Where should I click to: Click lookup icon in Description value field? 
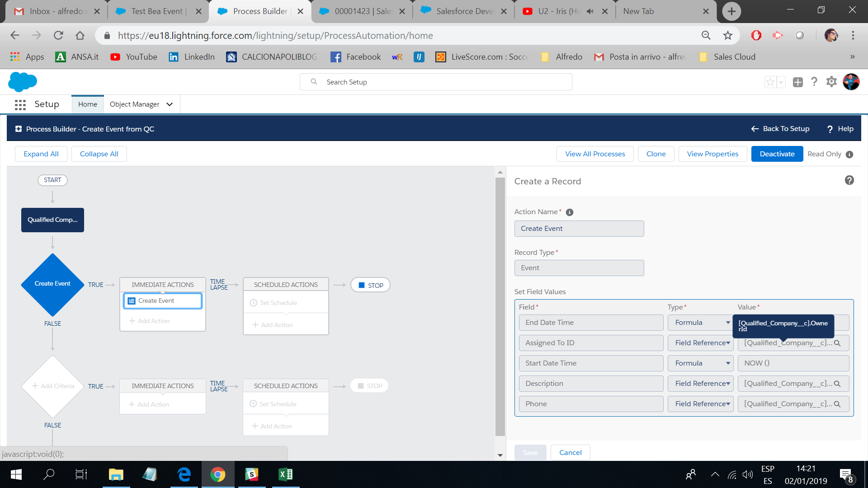coord(837,384)
